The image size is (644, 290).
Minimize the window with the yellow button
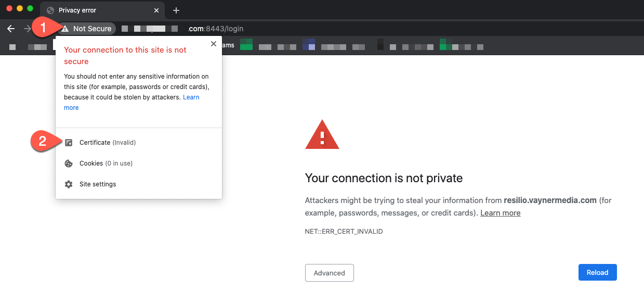pyautogui.click(x=20, y=9)
